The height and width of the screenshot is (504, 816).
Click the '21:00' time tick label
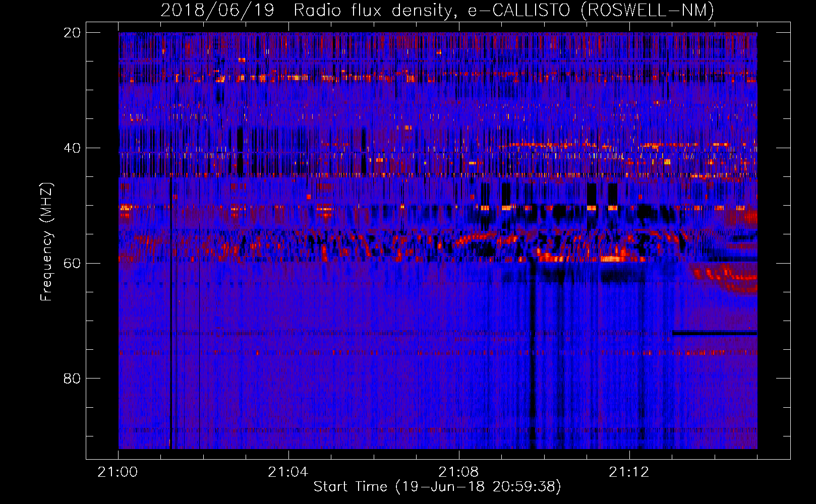click(118, 472)
